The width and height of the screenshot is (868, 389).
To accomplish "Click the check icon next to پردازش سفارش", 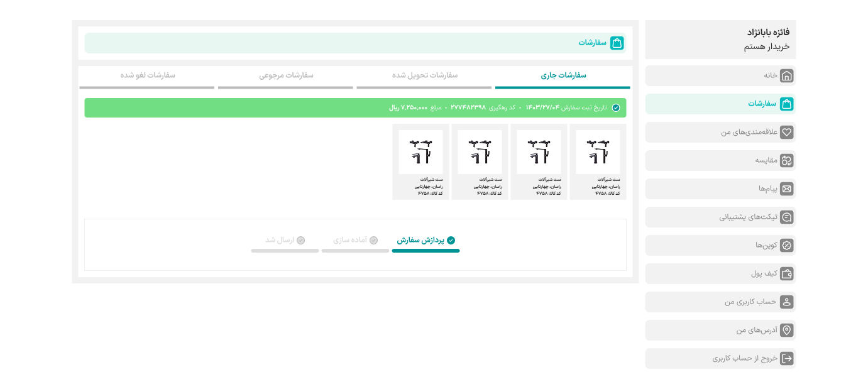I will point(451,240).
